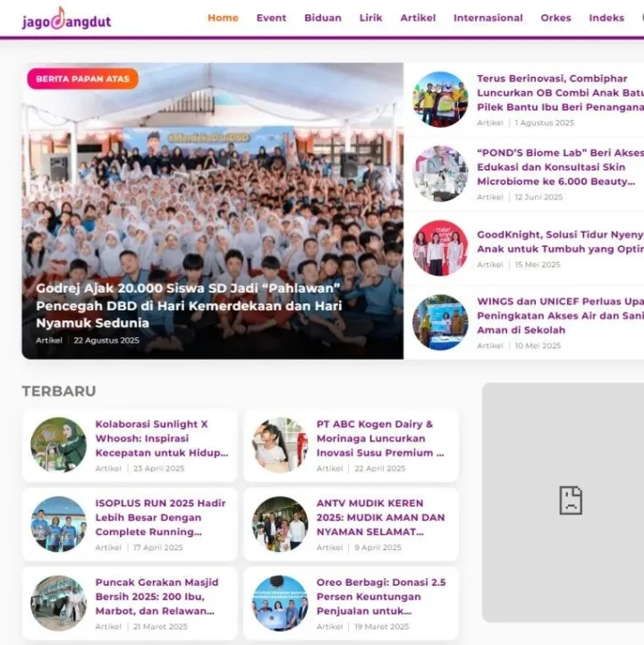Screen dimensions: 644x645
Task: Open the Indeks menu item
Action: point(606,18)
